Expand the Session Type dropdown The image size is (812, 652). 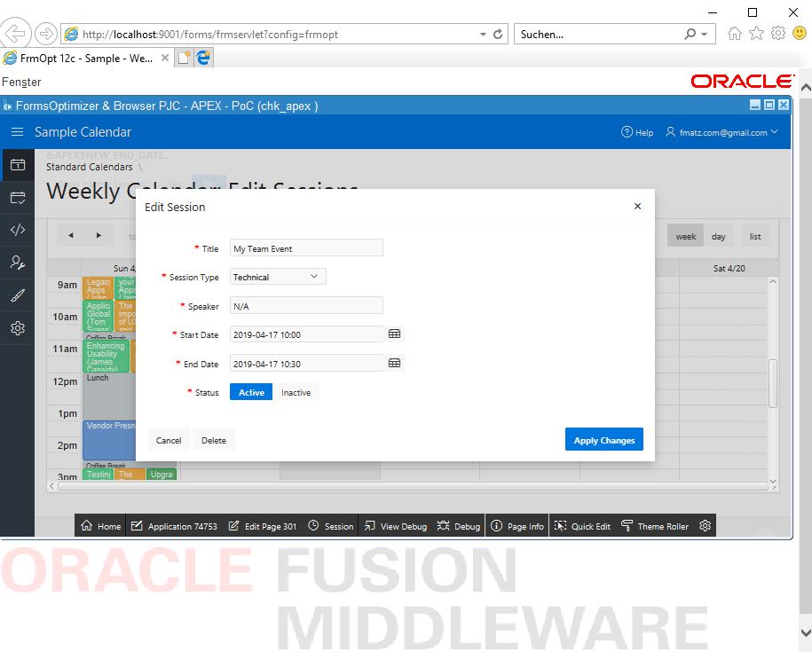click(278, 277)
